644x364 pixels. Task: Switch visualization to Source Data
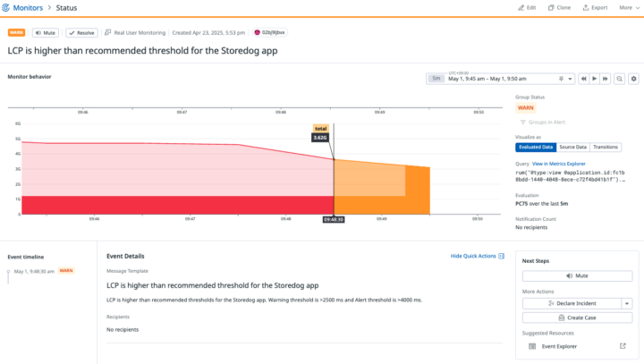click(x=572, y=147)
